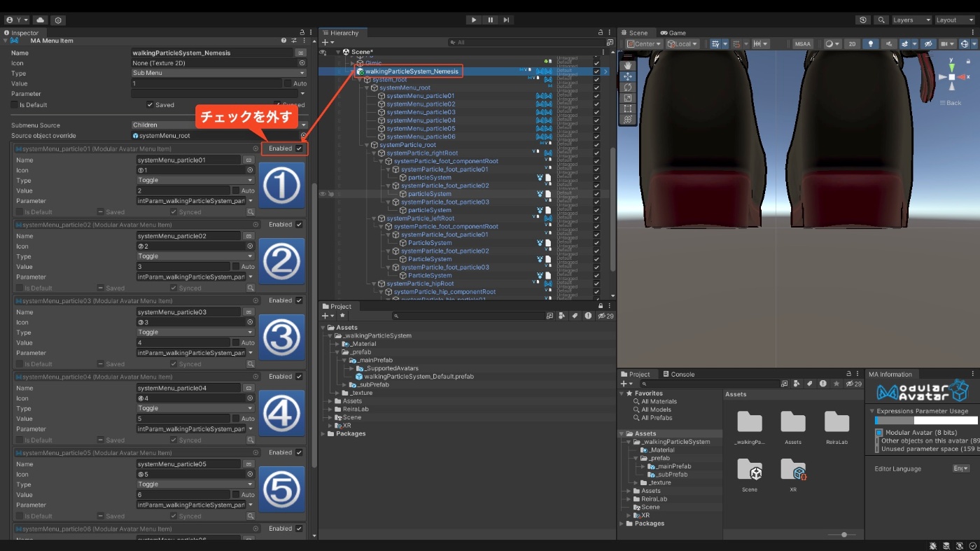The width and height of the screenshot is (980, 551).
Task: Click the MSAA button in Scene toolbar
Action: pos(802,43)
